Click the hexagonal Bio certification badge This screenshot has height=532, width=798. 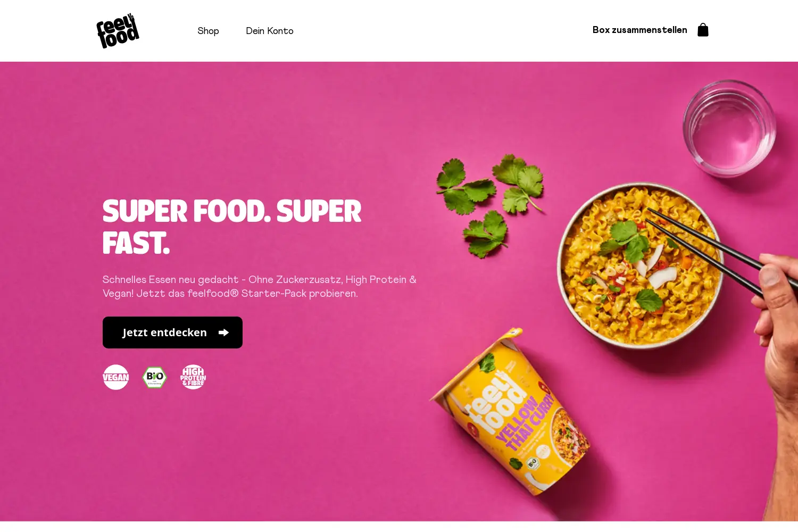click(155, 377)
